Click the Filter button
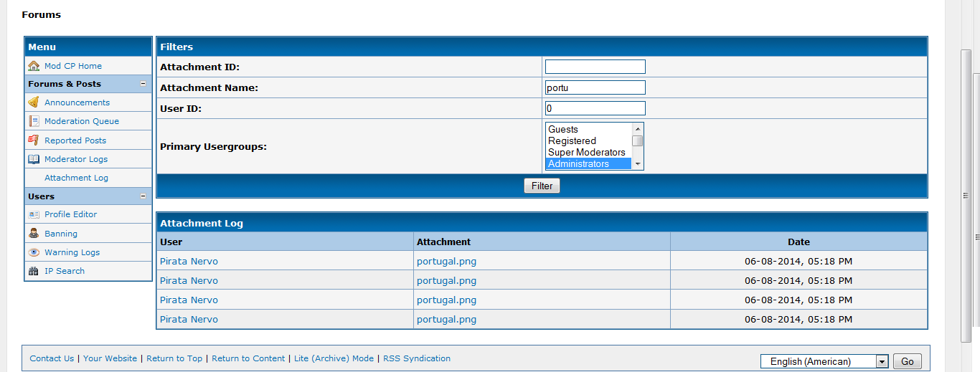Screen dimensions: 980x372 coord(542,186)
